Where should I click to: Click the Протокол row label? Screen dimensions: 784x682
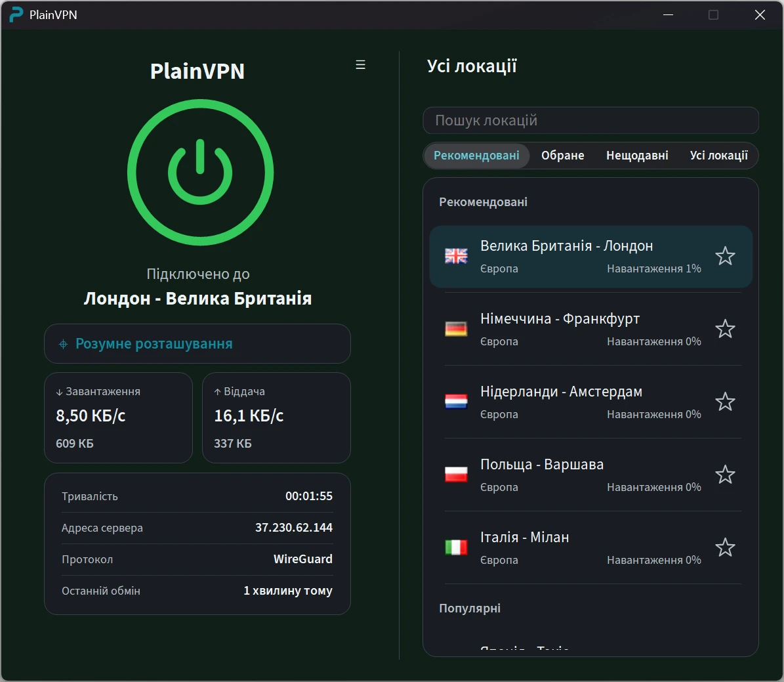pos(87,559)
